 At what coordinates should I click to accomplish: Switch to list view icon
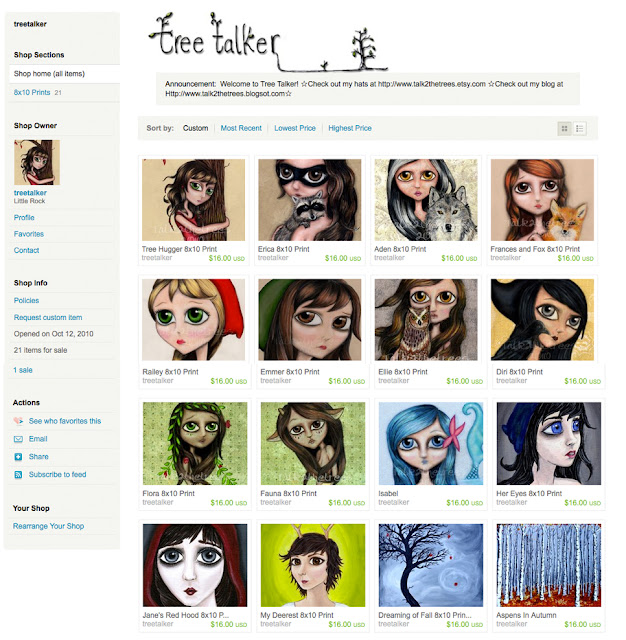pyautogui.click(x=579, y=129)
